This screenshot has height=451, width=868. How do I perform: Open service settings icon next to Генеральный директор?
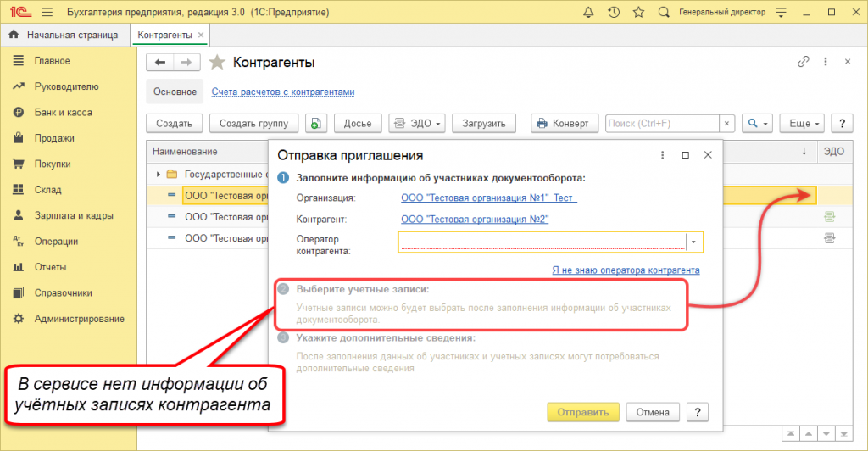point(781,12)
